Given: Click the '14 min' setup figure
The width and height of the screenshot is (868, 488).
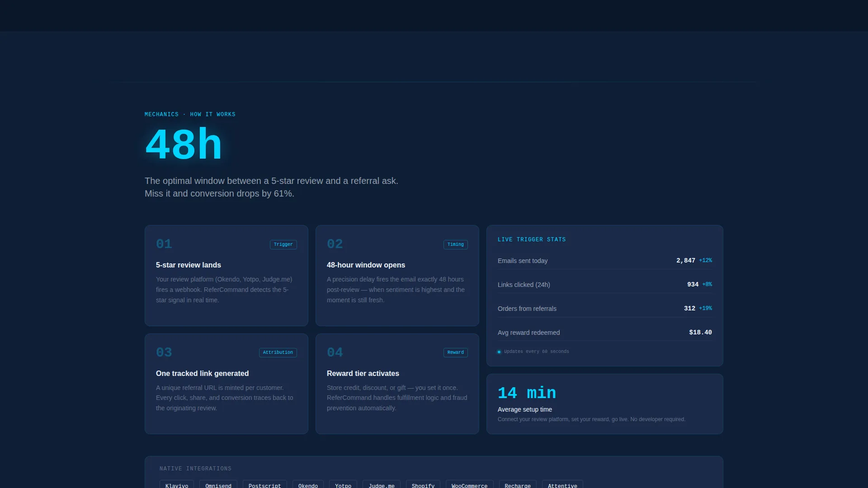Looking at the screenshot, I should click(527, 393).
